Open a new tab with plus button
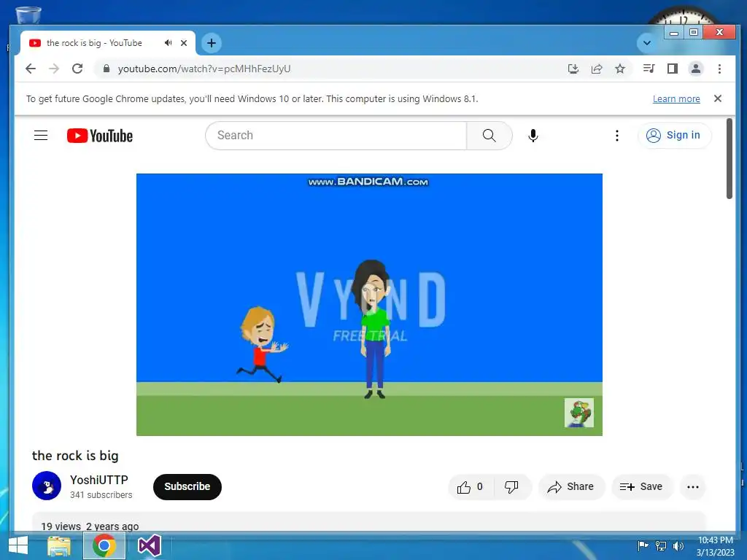Screen dimensions: 747x560 (212, 43)
